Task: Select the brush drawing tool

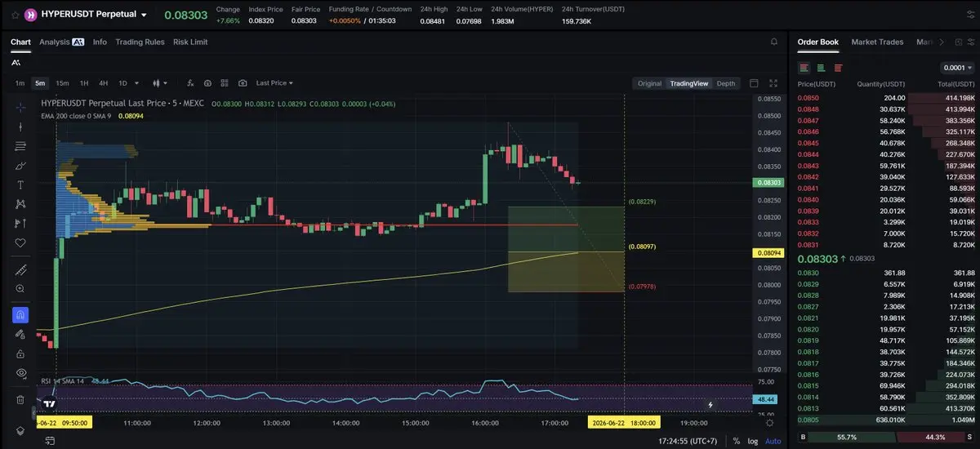Action: (20, 166)
